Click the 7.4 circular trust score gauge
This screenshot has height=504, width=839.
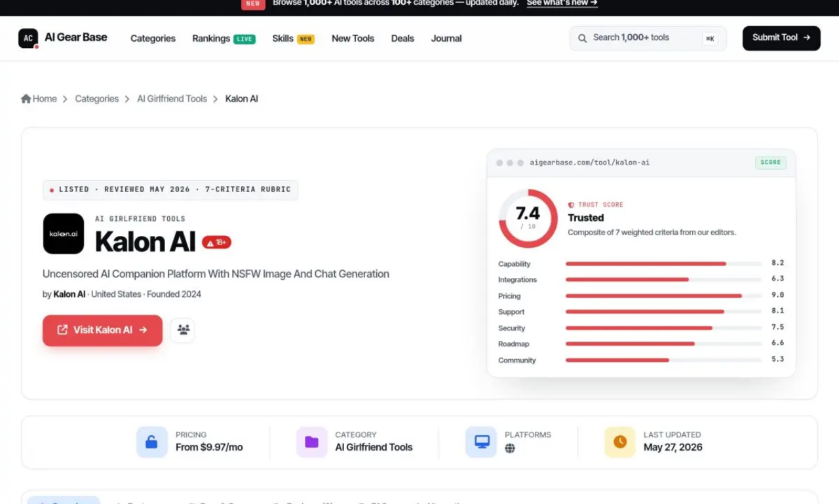(528, 218)
